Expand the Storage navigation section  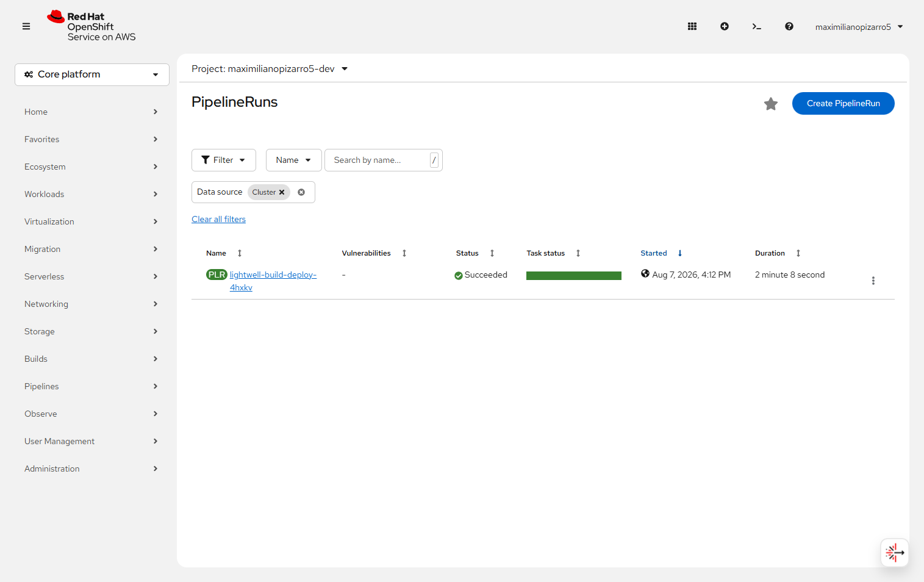click(91, 331)
